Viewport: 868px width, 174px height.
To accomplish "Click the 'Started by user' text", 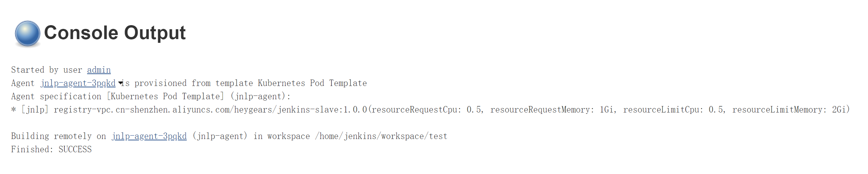I will click(x=46, y=70).
